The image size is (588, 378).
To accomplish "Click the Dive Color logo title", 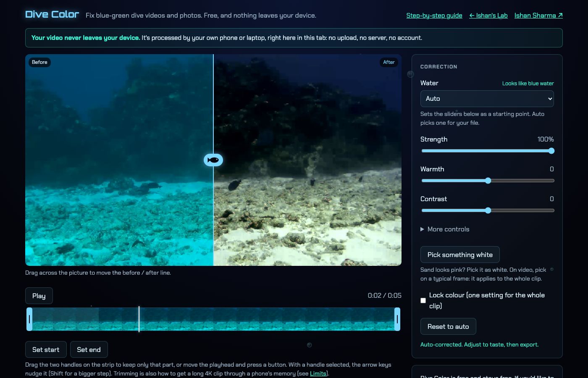I will [52, 14].
